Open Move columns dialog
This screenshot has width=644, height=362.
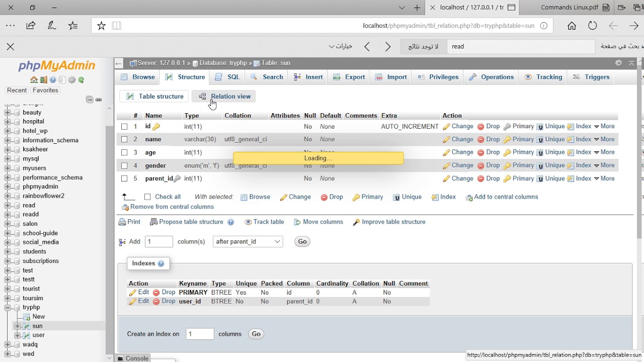(318, 222)
